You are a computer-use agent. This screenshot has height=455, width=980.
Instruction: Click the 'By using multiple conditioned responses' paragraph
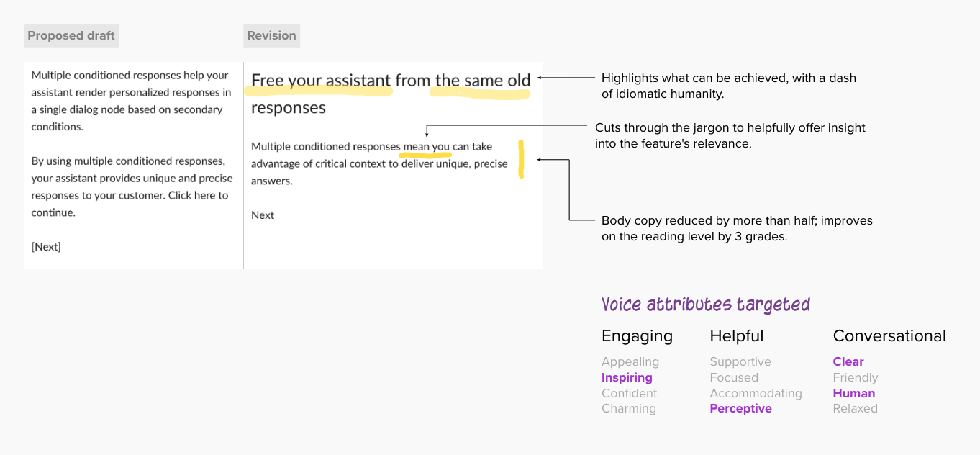coord(132,186)
